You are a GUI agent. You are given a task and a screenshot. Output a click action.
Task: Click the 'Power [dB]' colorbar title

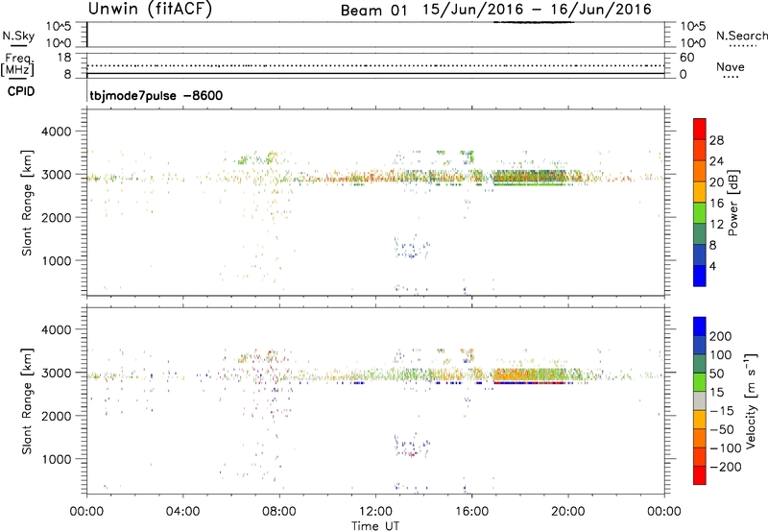coord(732,203)
